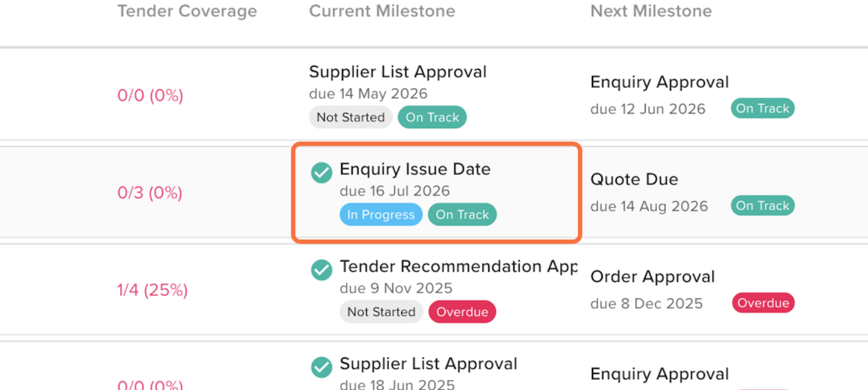Click the Overdue badge beside Order Approval
This screenshot has height=390, width=868.
point(763,303)
